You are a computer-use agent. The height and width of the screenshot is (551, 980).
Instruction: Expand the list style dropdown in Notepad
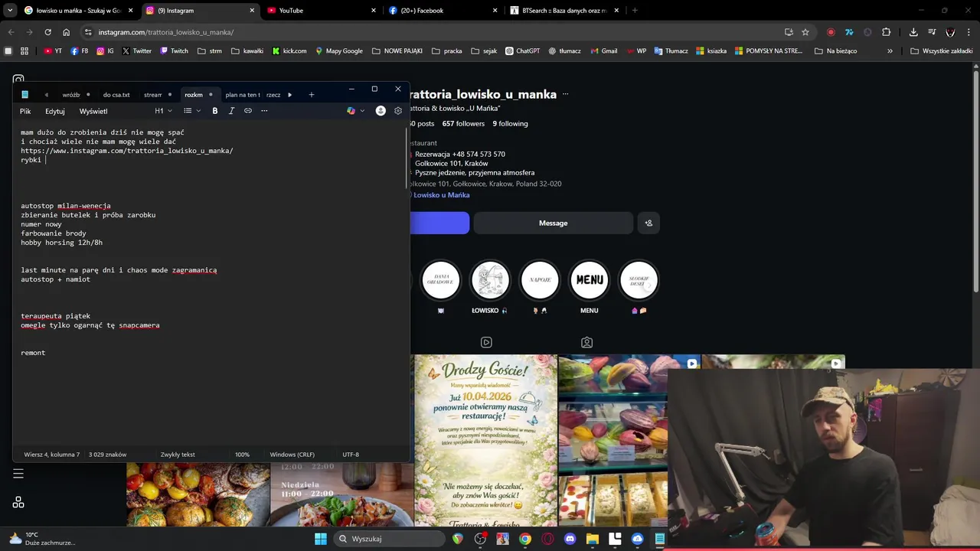(x=198, y=111)
